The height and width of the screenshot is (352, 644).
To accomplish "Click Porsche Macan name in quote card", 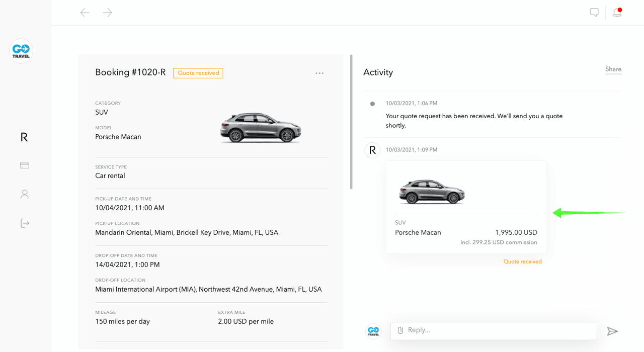I will 418,233.
